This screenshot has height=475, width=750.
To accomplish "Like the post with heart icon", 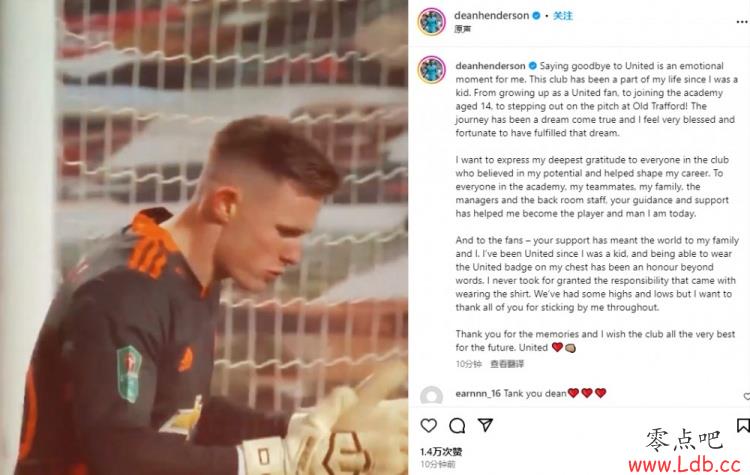I will 428,425.
